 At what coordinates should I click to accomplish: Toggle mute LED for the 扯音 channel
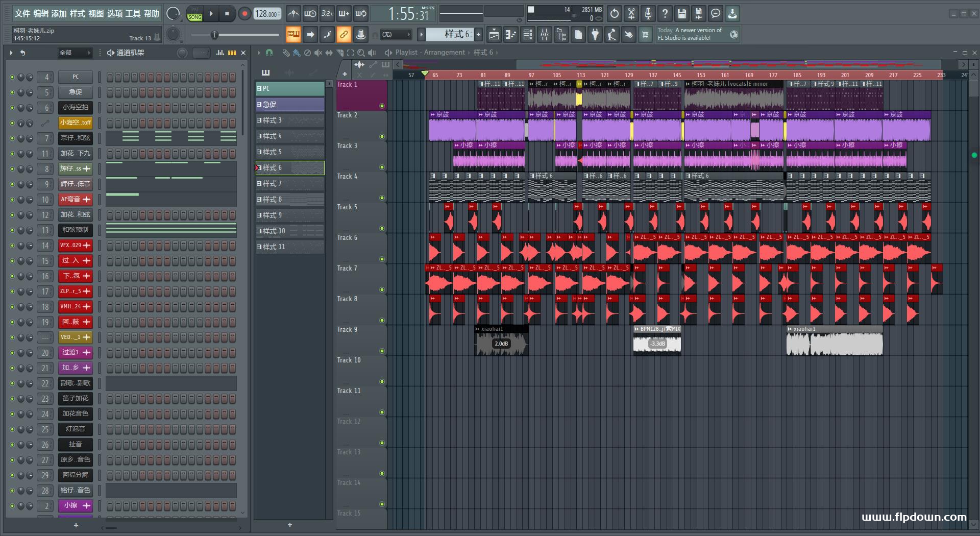(12, 445)
